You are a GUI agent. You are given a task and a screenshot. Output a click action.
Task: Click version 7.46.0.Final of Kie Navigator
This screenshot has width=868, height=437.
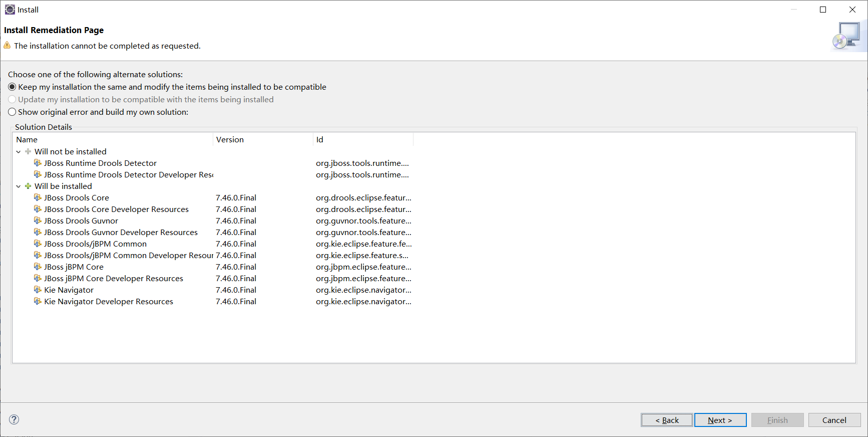(236, 290)
